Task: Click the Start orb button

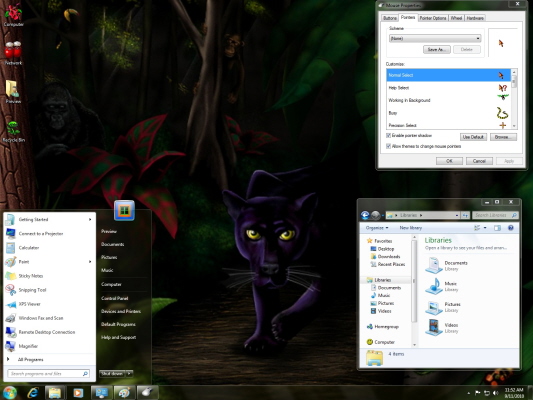Action: coord(10,393)
